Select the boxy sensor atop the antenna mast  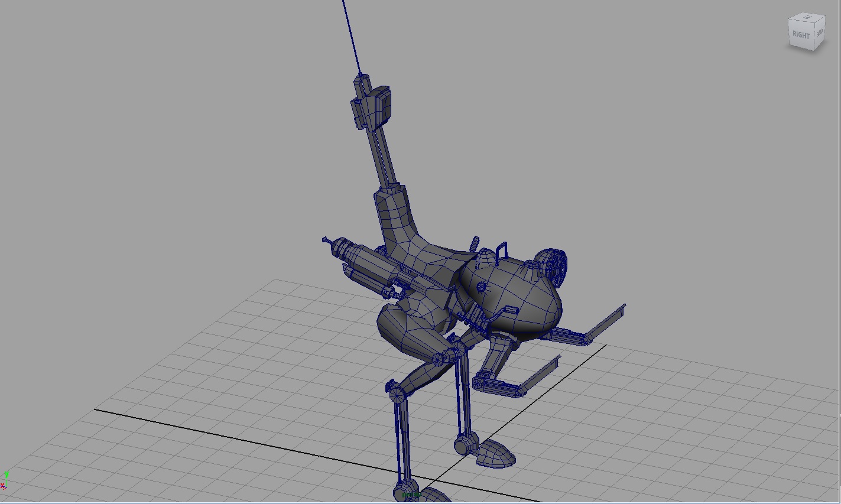372,108
